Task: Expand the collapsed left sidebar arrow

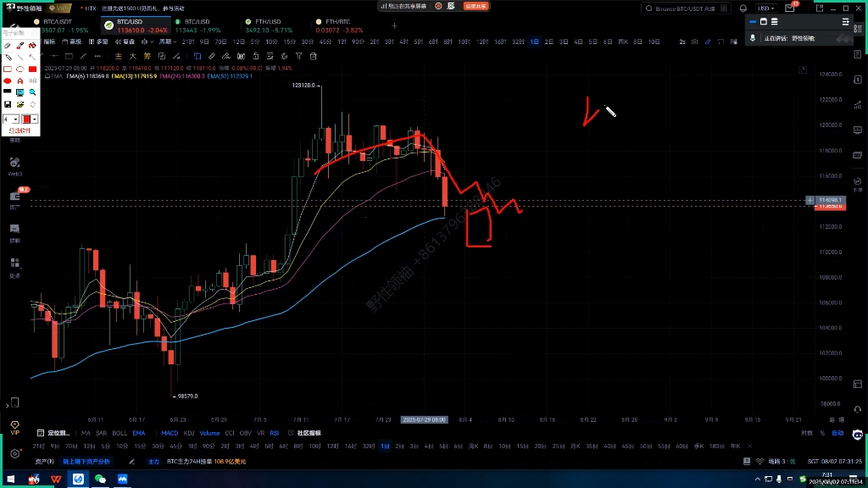Action: (x=7, y=406)
